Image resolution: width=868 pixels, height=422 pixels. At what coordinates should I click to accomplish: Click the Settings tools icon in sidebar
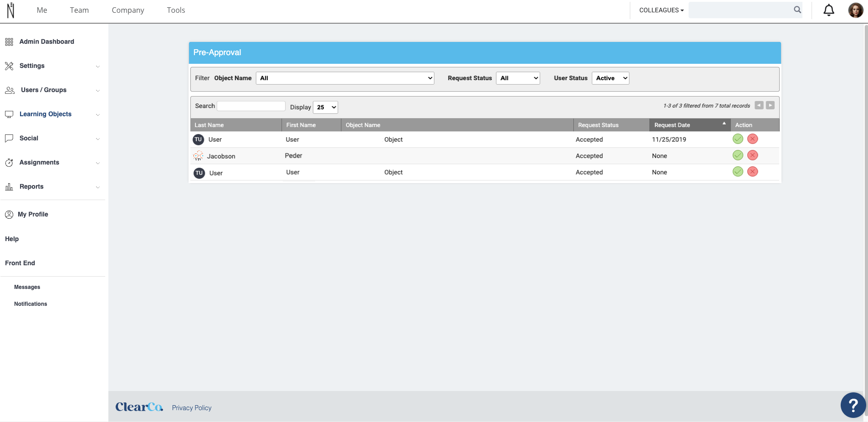9,66
